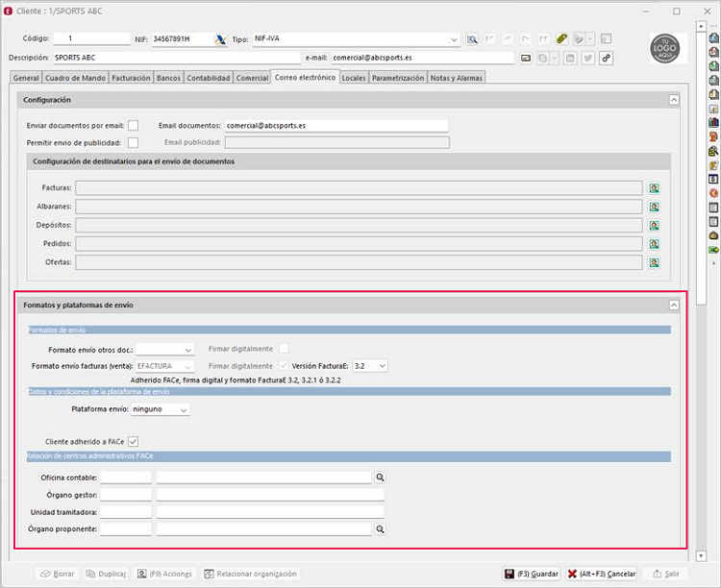This screenshot has width=721, height=588.
Task: Click the AEAT tax agency icon next to NIF
Action: [x=221, y=39]
